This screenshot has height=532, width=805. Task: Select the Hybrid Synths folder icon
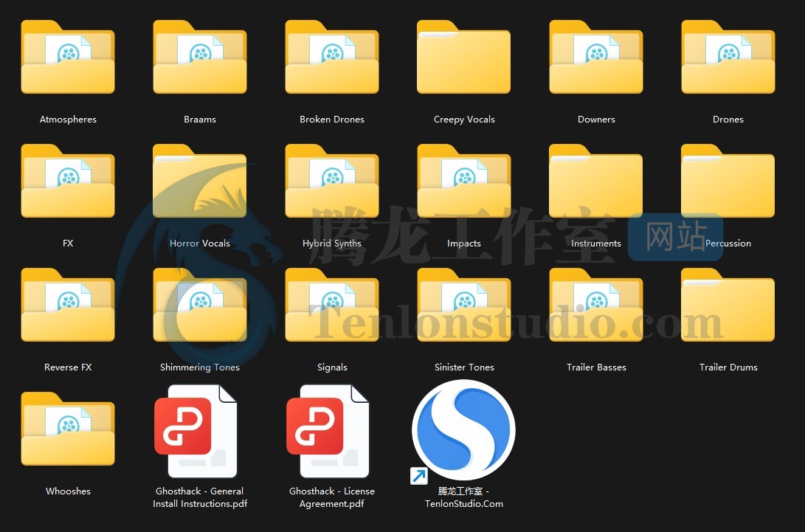pos(331,181)
